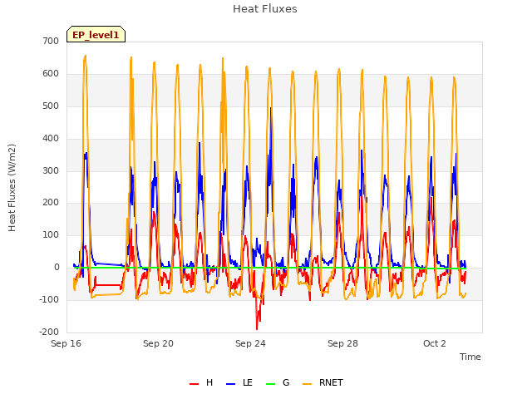The image size is (532, 399).
Task: Toggle the G series legend entry
Action: (278, 382)
